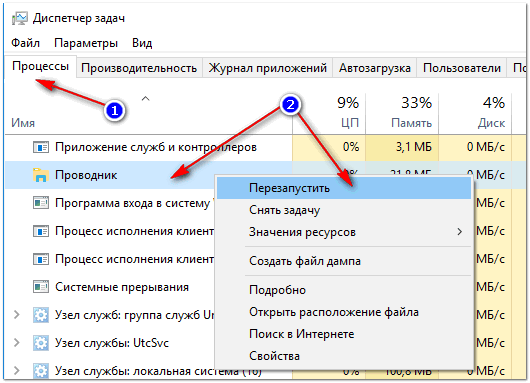This screenshot has height=383, width=530.
Task: Choose Создать файл дампа in context menu
Action: [344, 261]
